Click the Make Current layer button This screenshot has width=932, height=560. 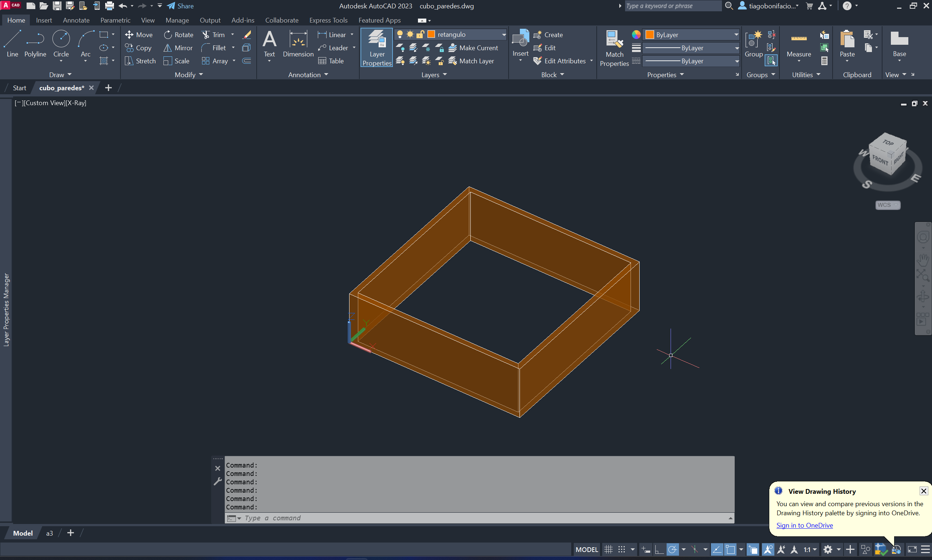point(473,48)
